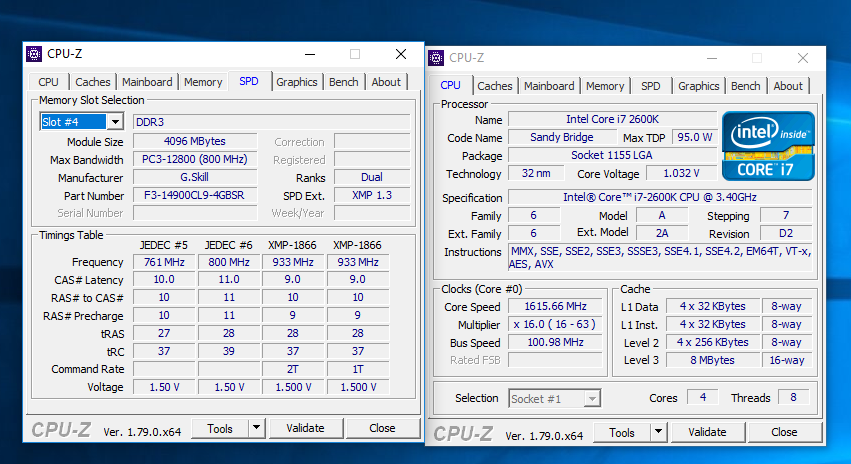The image size is (851, 464).
Task: Click JEDEC #6 frequency 800 MHz cell
Action: pyautogui.click(x=228, y=262)
